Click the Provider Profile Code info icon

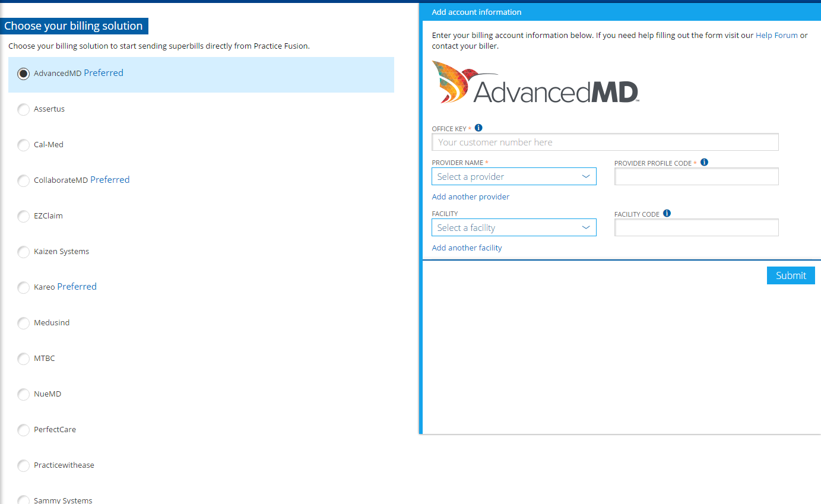pos(704,162)
